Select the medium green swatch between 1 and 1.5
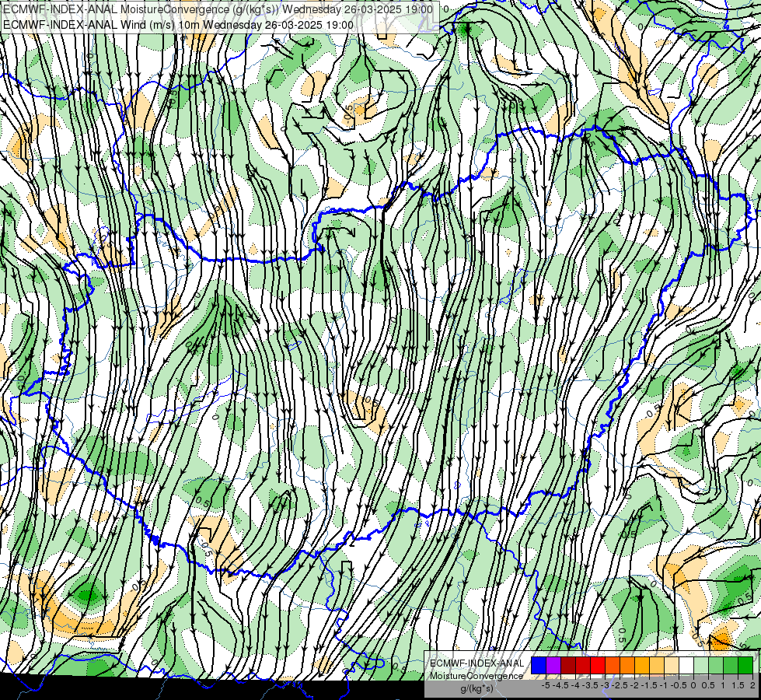The height and width of the screenshot is (700, 761). tap(731, 665)
